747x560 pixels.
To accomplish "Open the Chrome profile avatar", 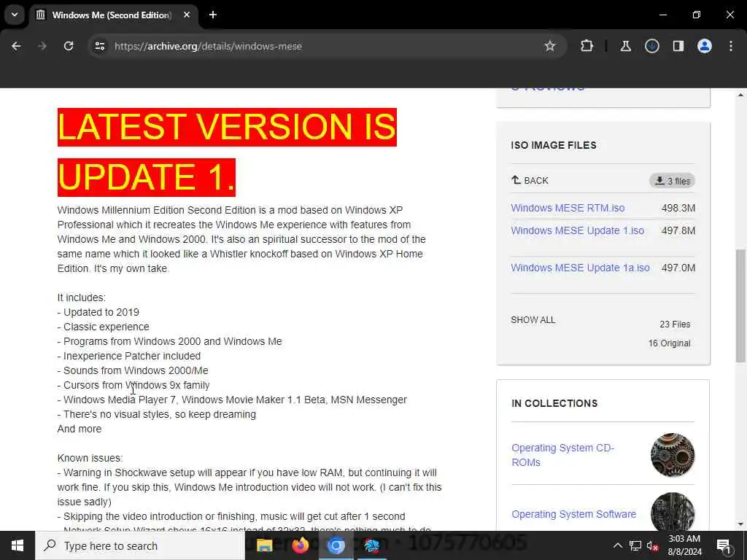I will coord(705,46).
